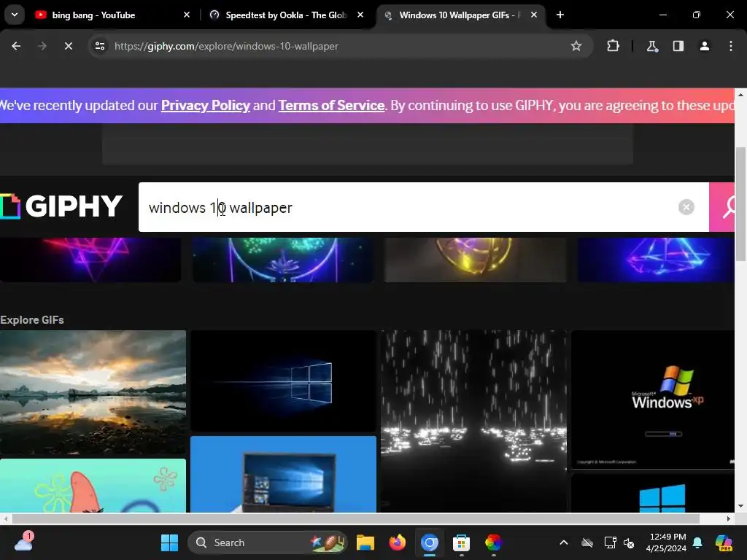Image resolution: width=747 pixels, height=560 pixels.
Task: Click the horizontal page scrollbar
Action: click(x=355, y=518)
